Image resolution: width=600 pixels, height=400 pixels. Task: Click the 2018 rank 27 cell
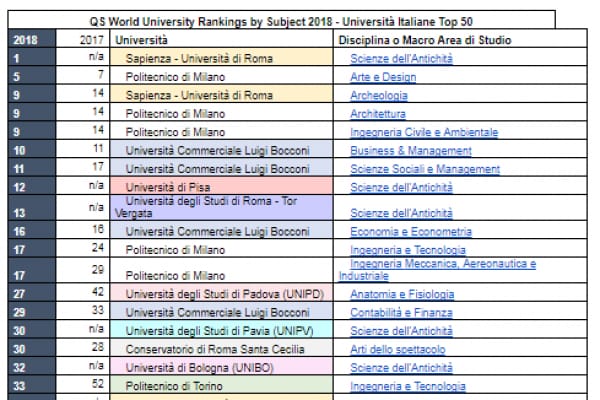tap(32, 292)
